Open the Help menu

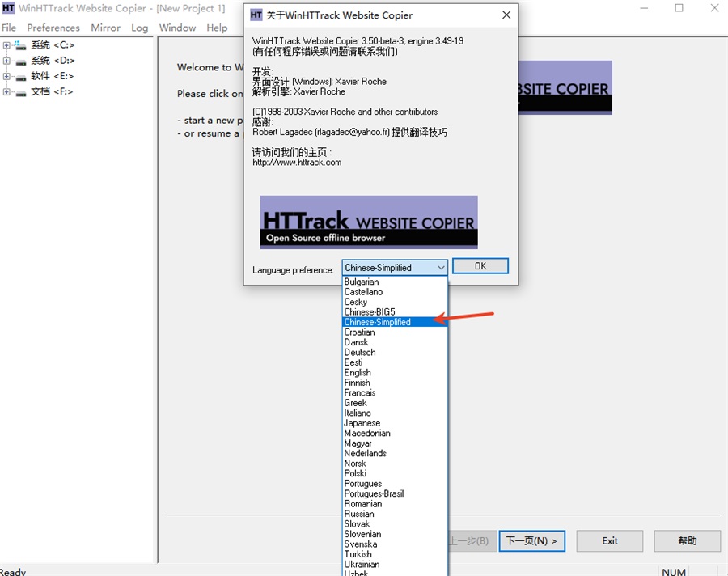tap(217, 28)
